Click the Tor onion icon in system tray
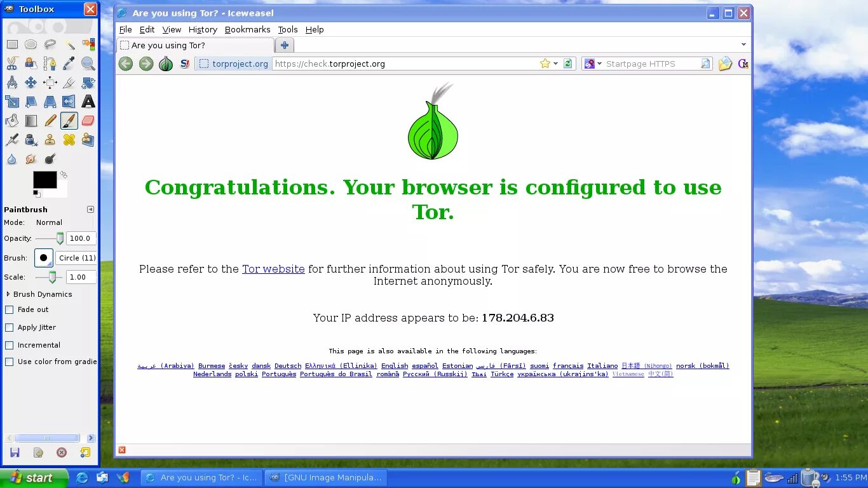868x488 pixels. 736,478
